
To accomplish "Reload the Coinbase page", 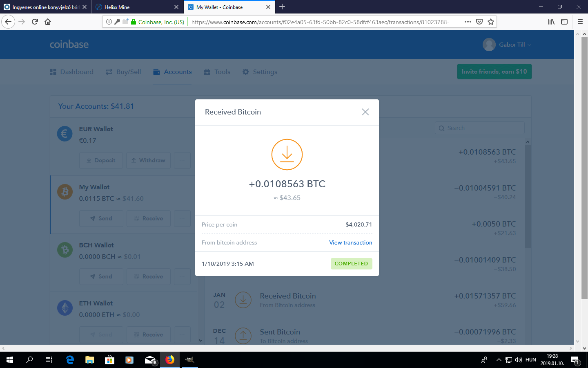I will click(35, 22).
